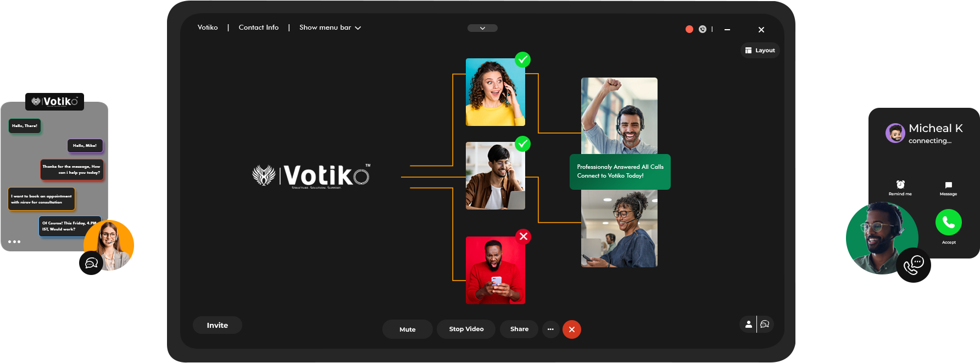Screen dimensions: 980x363
Task: Close the call window with top X
Action: (761, 30)
